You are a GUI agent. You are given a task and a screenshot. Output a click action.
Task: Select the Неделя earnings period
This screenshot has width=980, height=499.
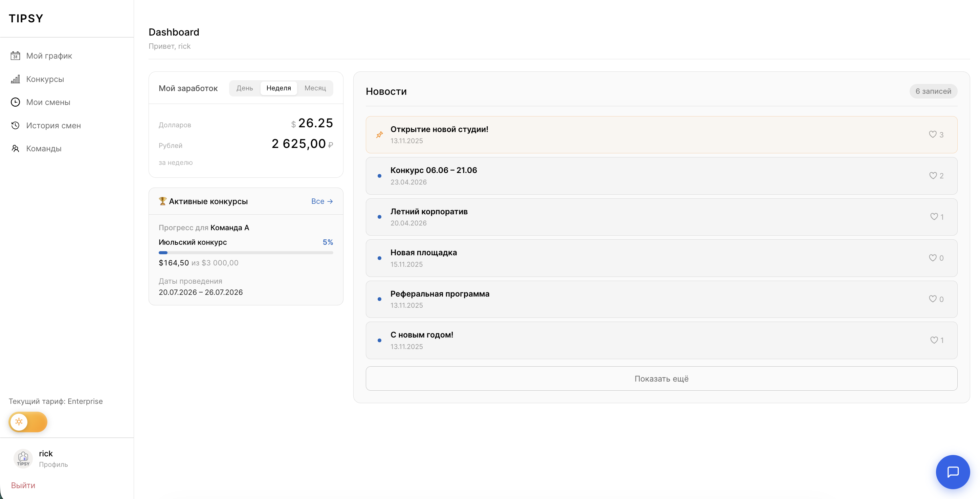279,88
